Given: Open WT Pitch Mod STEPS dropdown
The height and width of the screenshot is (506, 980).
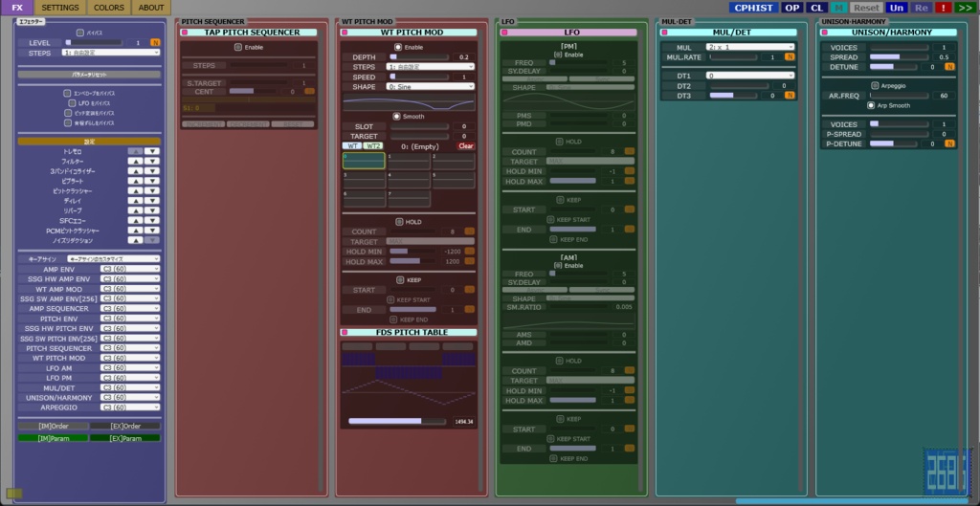Looking at the screenshot, I should coord(430,67).
